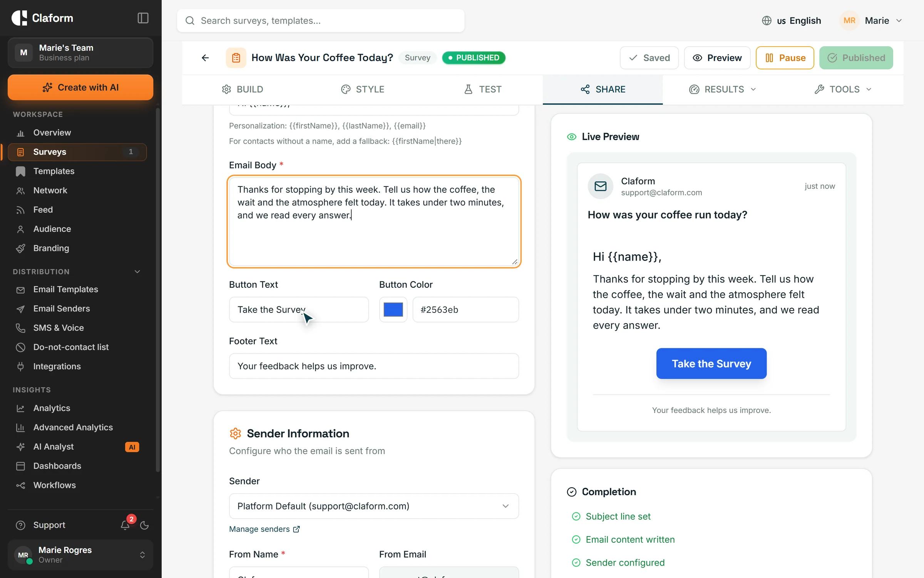Open Network page

pyautogui.click(x=77, y=190)
